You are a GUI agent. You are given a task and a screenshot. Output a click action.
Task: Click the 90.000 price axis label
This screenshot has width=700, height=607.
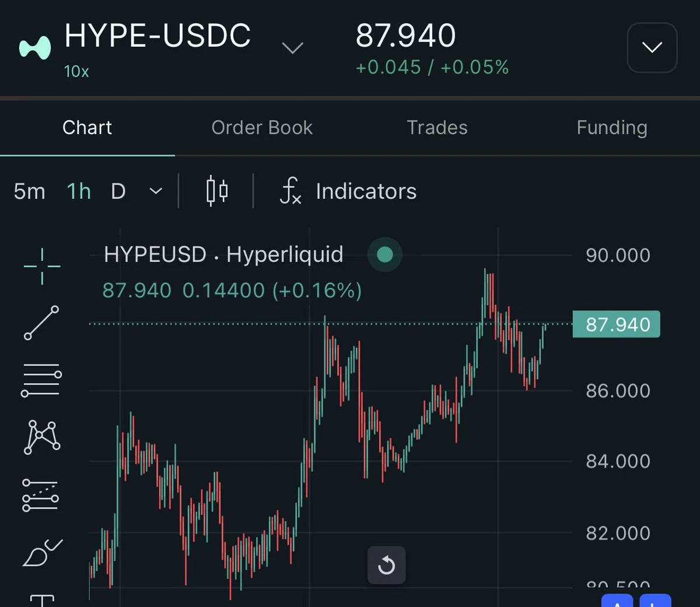(x=618, y=255)
